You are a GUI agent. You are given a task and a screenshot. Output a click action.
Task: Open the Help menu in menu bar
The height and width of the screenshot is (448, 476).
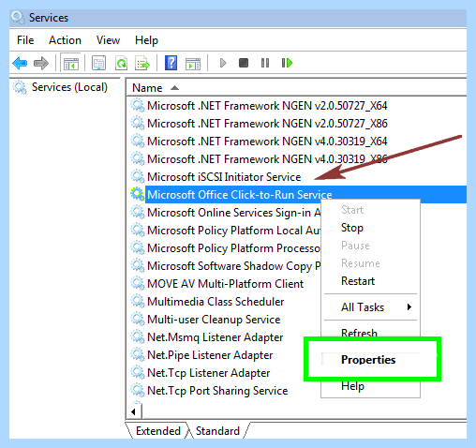point(146,40)
